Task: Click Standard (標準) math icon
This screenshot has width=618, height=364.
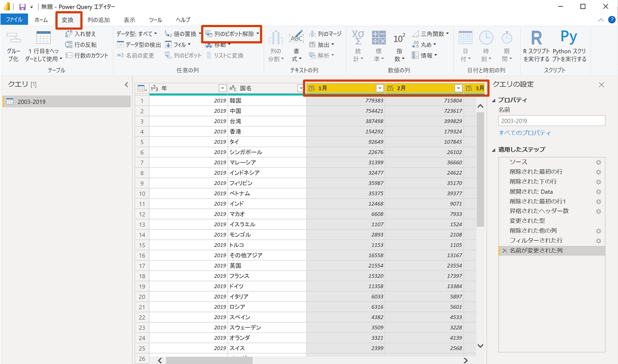Action: click(x=379, y=38)
